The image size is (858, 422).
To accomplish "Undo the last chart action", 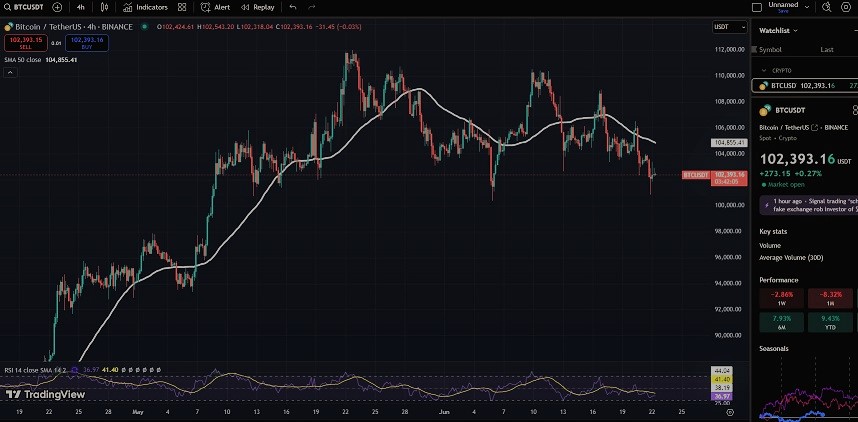I will pos(293,7).
